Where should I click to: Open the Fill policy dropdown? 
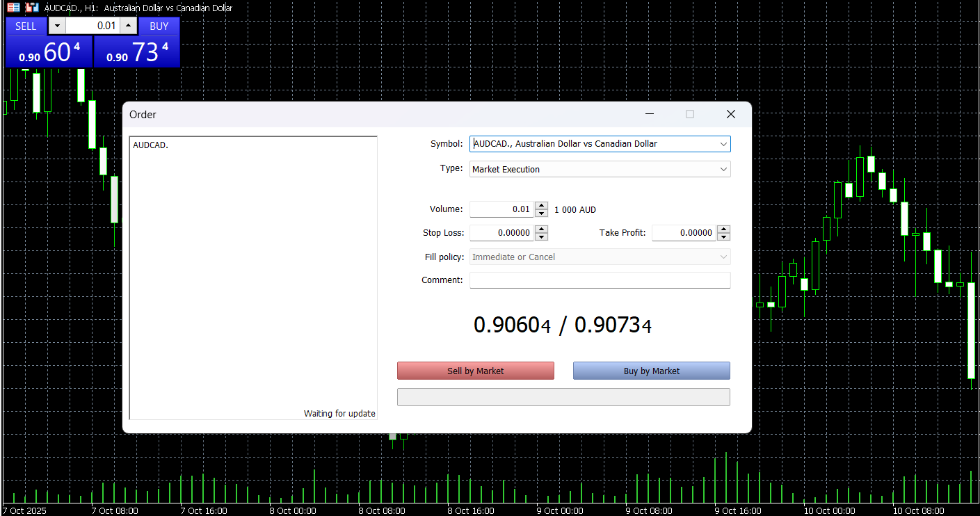pyautogui.click(x=723, y=257)
